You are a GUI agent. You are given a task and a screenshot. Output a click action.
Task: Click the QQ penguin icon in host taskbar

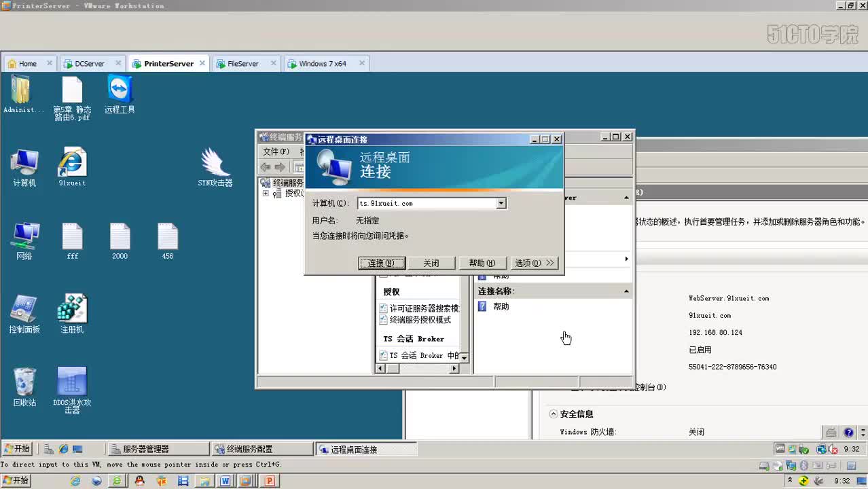point(140,481)
